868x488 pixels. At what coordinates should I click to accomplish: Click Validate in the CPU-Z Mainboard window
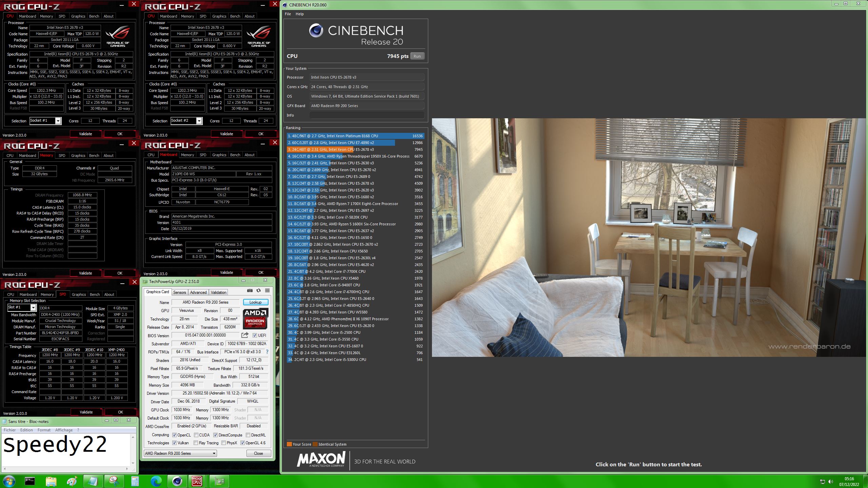[226, 272]
